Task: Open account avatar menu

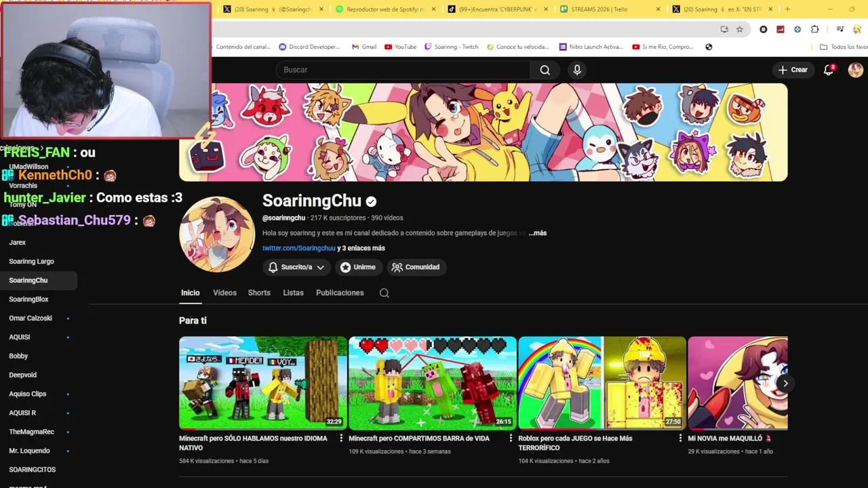Action: coord(856,70)
